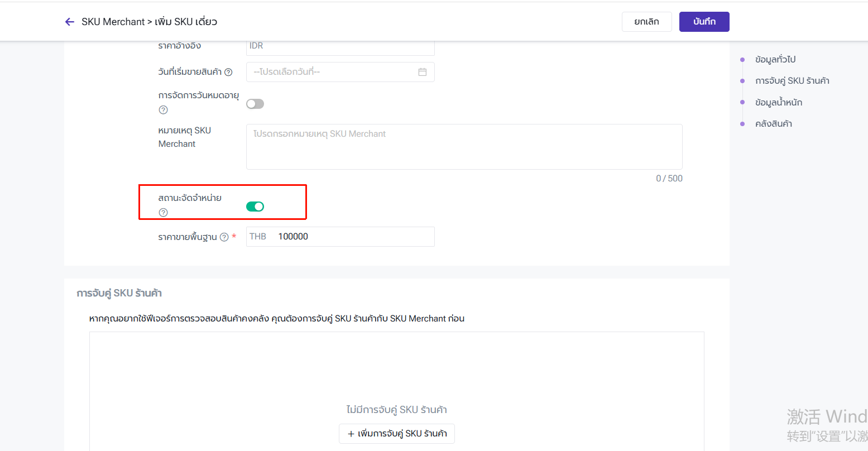Click the calendar icon in the date field
The image size is (868, 451).
(423, 72)
